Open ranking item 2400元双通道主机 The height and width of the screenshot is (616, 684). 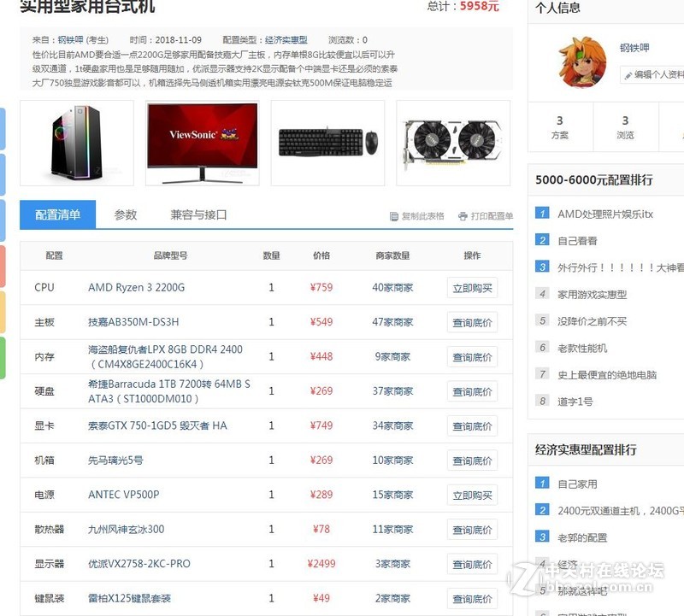coord(621,511)
